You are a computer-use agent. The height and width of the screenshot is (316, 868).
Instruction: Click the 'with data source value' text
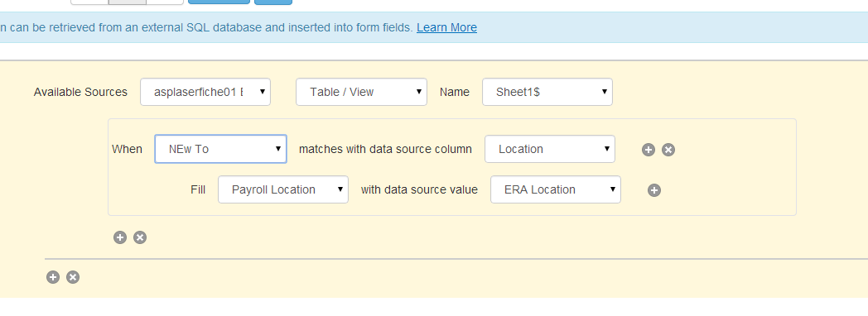419,189
